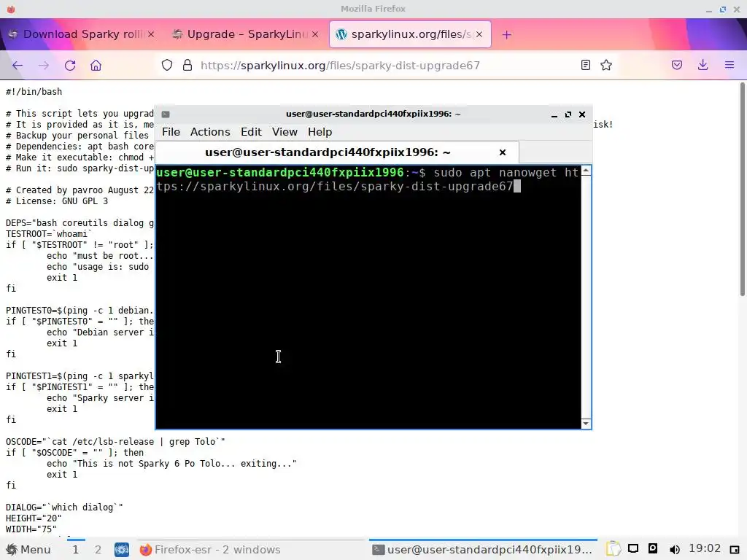Close the Download Sparky rolling tab
Image resolution: width=747 pixels, height=560 pixels.
click(151, 34)
